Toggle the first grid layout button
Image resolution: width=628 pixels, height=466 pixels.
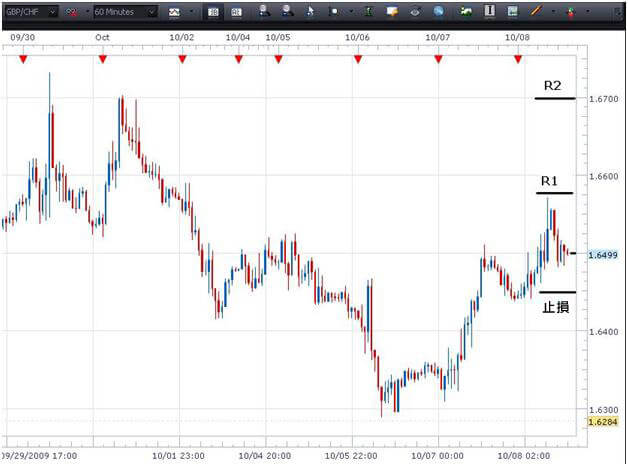213,12
